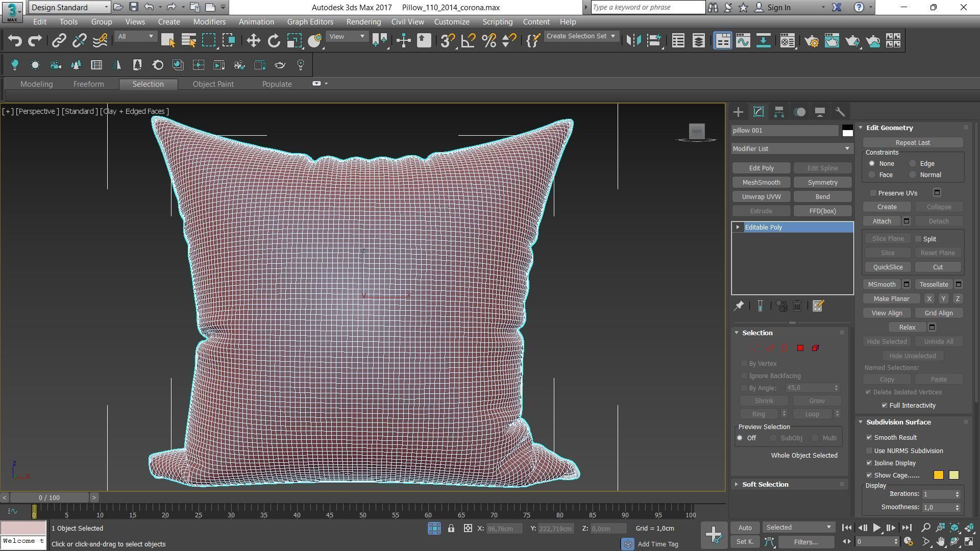Click the Mirror tool icon
Viewport: 980px width, 551px height.
633,41
